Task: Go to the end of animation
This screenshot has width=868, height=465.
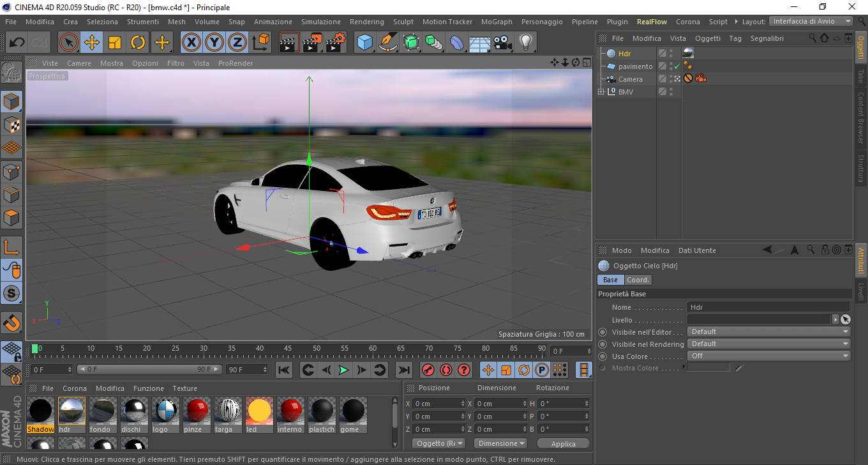Action: pos(403,370)
